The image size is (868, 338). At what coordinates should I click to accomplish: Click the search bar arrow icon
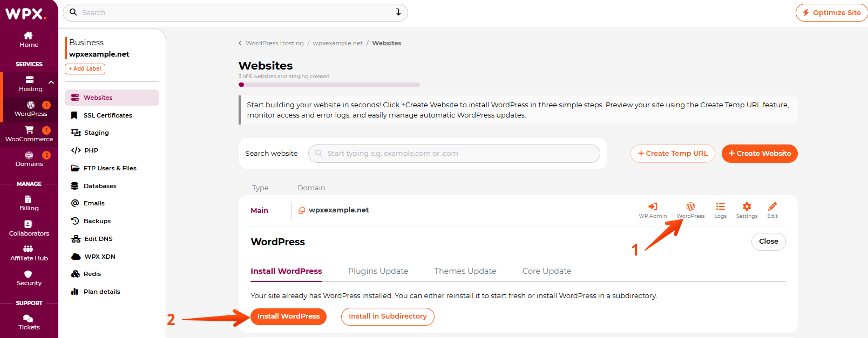pos(398,12)
